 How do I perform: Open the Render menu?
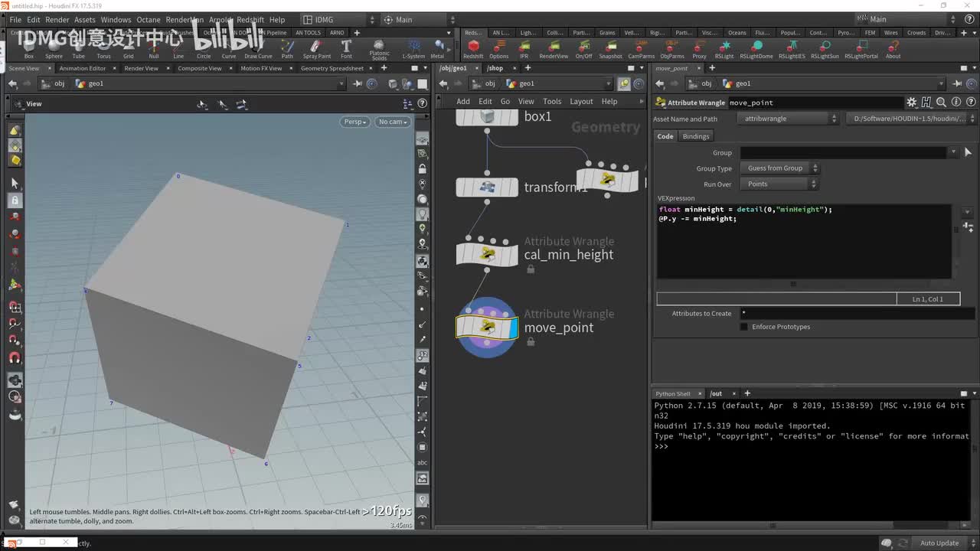57,20
